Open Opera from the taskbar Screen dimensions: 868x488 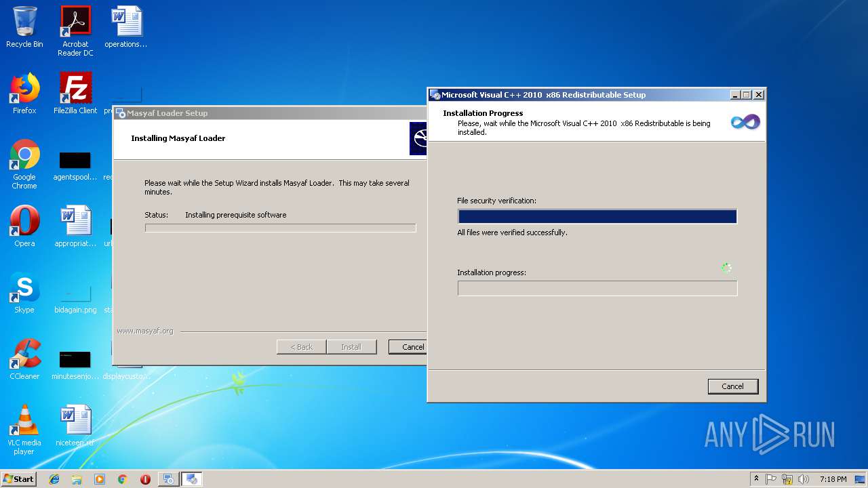145,479
